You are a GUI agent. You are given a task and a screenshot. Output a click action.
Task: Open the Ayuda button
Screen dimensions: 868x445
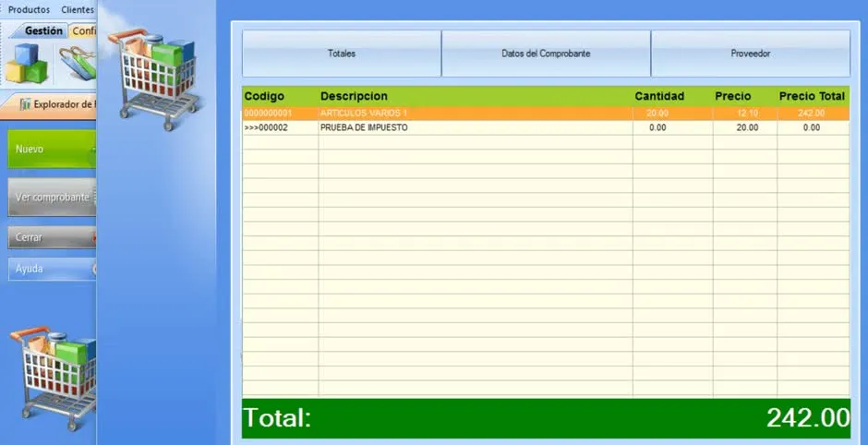click(x=52, y=269)
